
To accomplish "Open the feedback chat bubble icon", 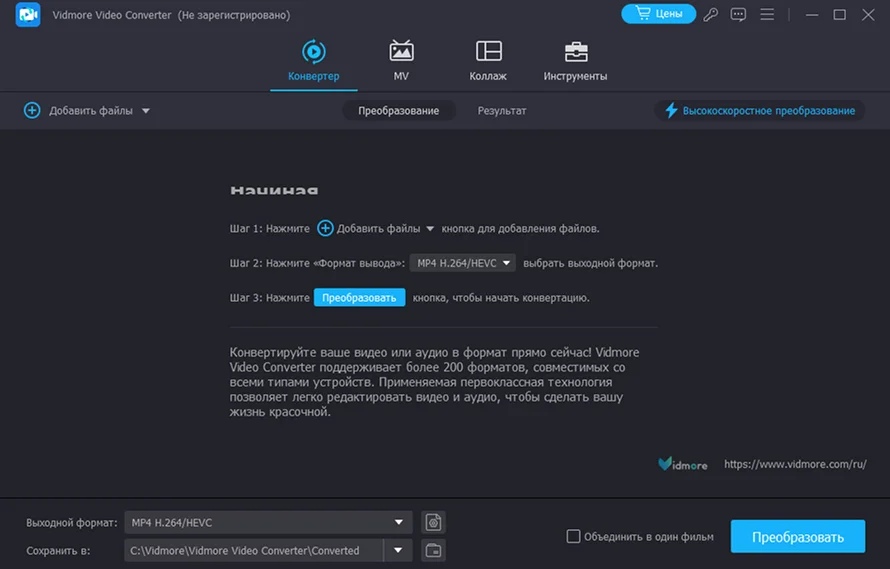I will [738, 14].
